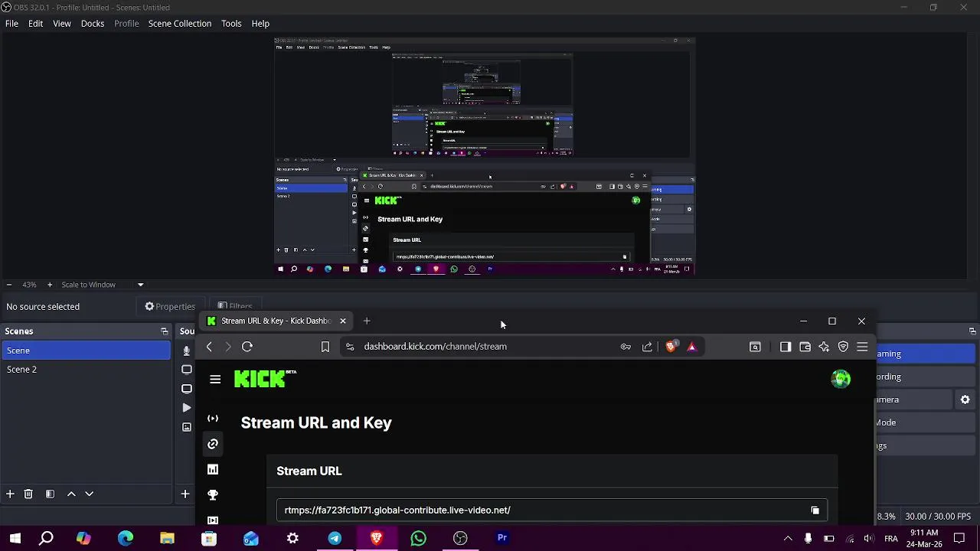Copy the Stream URL with copy icon
Viewport: 980px width, 551px height.
click(x=815, y=510)
